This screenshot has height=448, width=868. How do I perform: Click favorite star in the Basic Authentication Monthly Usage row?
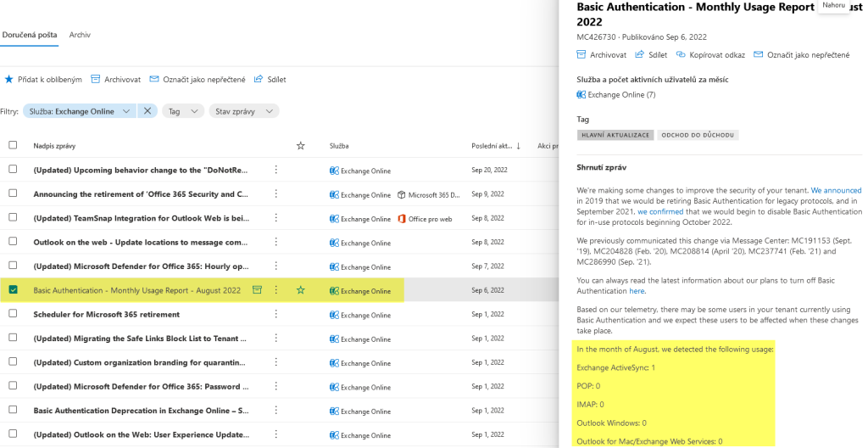[x=301, y=290]
